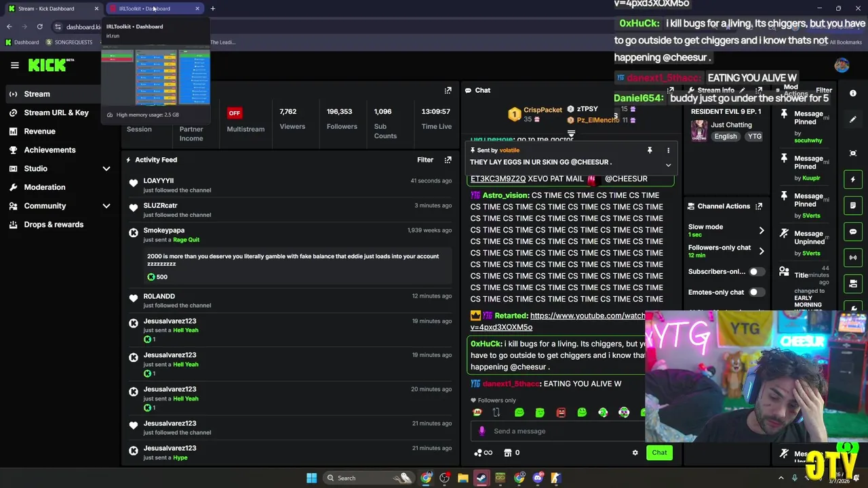Click the English language tag
Viewport: 868px width, 488px height.
[726, 136]
